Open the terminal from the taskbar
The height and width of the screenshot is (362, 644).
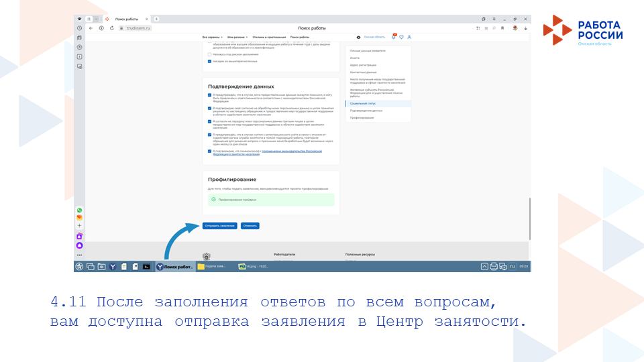coord(146,267)
